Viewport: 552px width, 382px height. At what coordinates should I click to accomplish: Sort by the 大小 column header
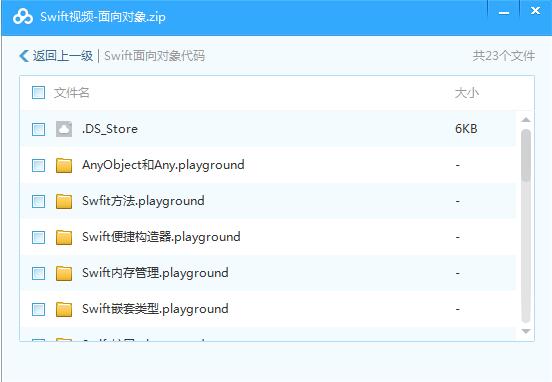pyautogui.click(x=467, y=93)
